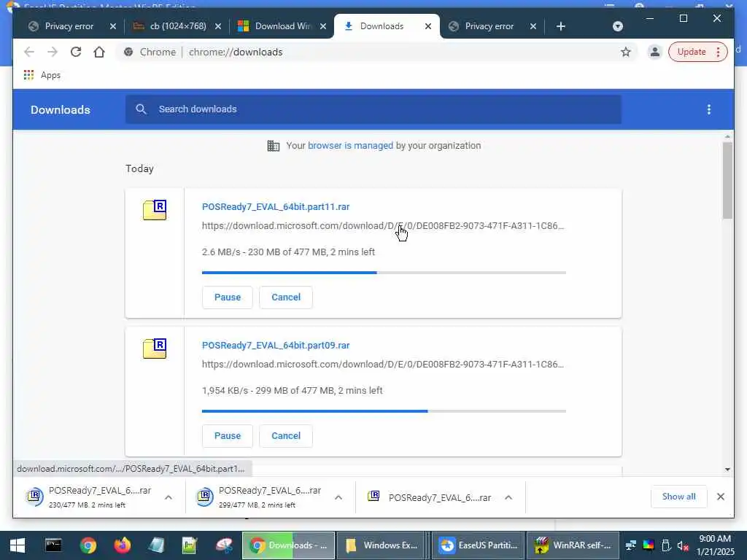Viewport: 747px width, 560px height.
Task: Click the network tray icon
Action: 631,545
